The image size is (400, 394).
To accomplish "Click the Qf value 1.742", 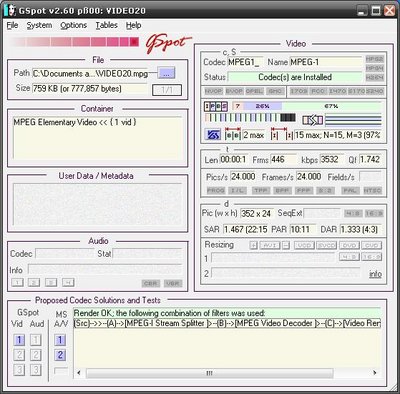I will (370, 159).
